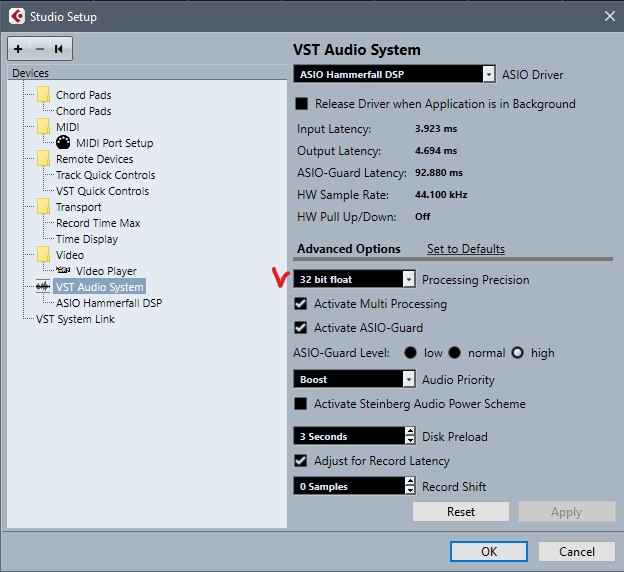Select Record Time Max item
This screenshot has width=624, height=572.
point(98,223)
